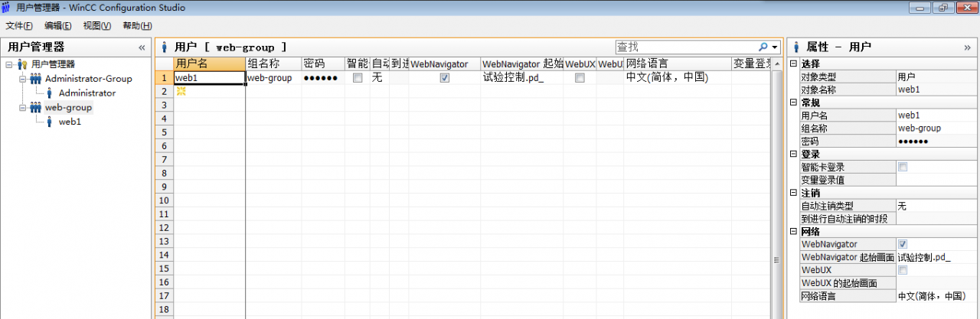The width and height of the screenshot is (980, 319).
Task: Click 网络语言 value in properties panel
Action: coord(937,295)
